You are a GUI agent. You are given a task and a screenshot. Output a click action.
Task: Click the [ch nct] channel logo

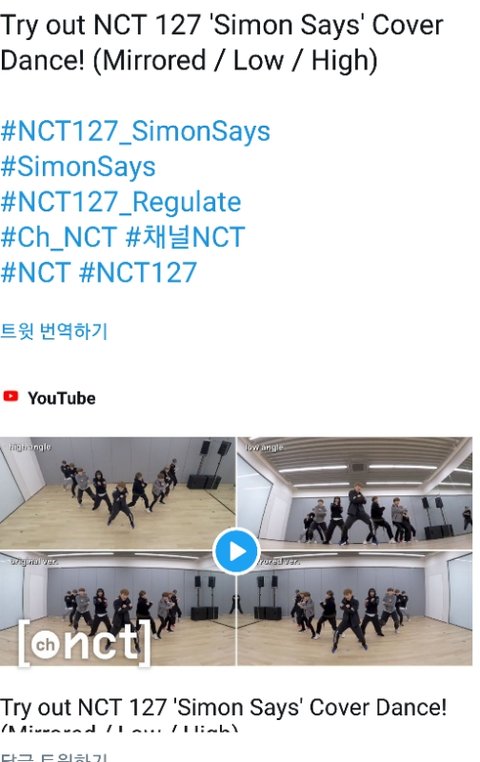point(85,642)
